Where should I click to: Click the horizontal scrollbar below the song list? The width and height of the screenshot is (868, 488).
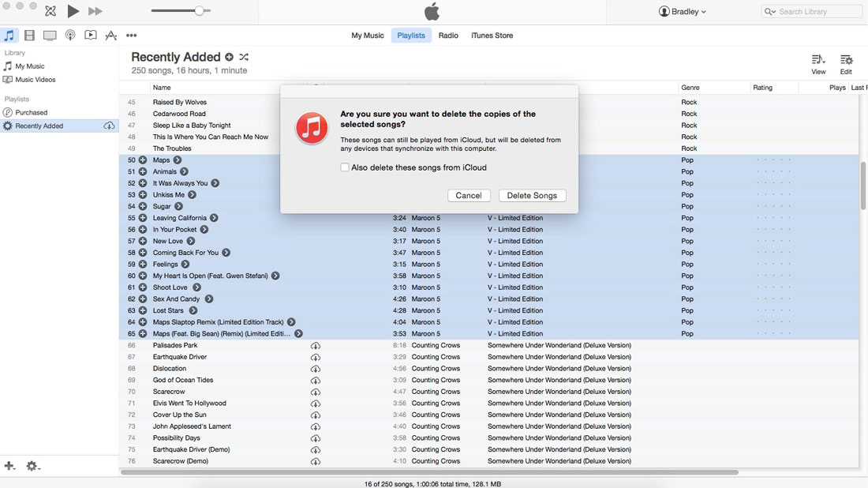pos(429,472)
